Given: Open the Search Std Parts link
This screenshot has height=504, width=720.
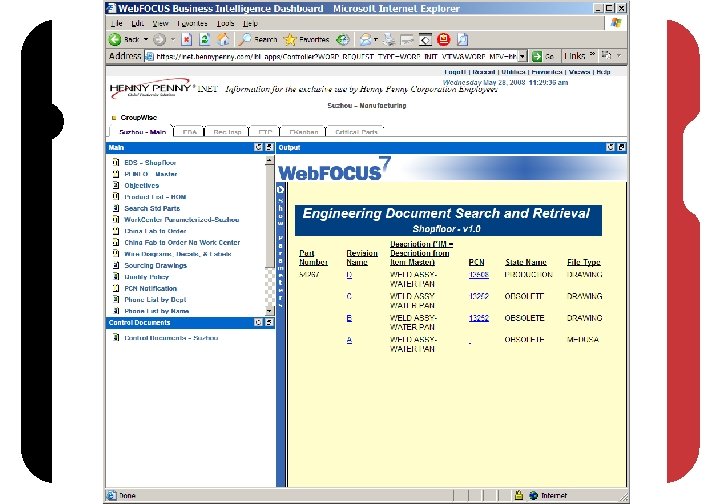Looking at the screenshot, I should (152, 208).
